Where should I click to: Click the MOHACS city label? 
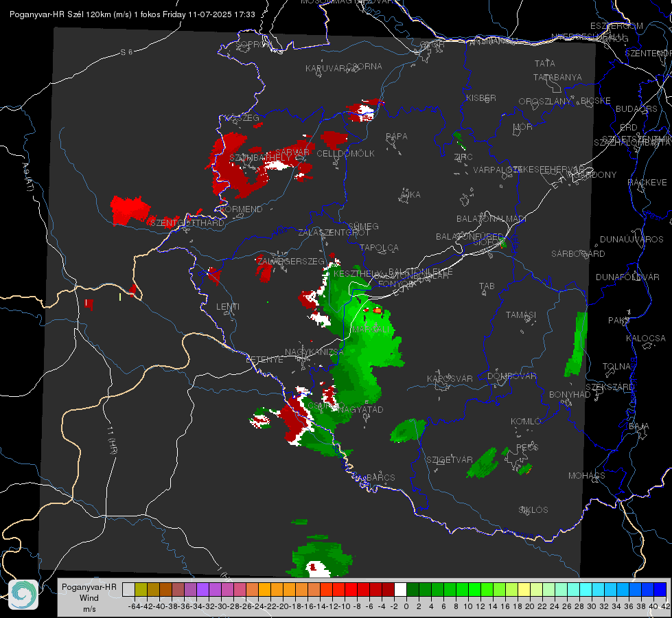[586, 476]
